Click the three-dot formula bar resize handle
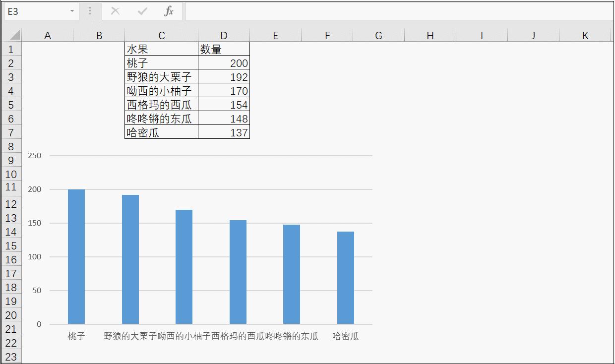This screenshot has height=364, width=615. coord(90,11)
